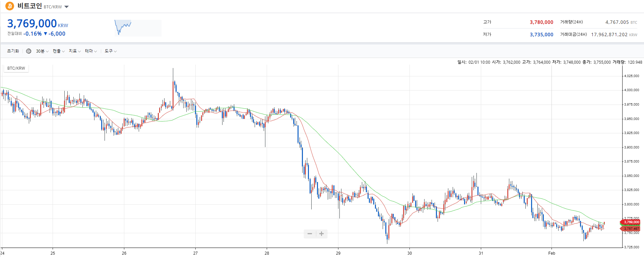Click the 3,780,000 high price value
Image resolution: width=644 pixels, height=257 pixels.
coord(541,22)
